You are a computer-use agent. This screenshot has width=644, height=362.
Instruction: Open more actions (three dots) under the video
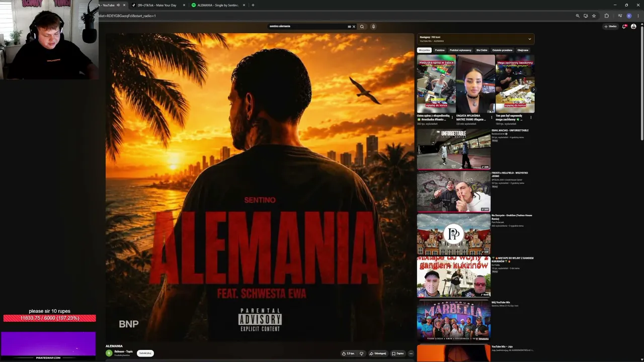pyautogui.click(x=411, y=353)
